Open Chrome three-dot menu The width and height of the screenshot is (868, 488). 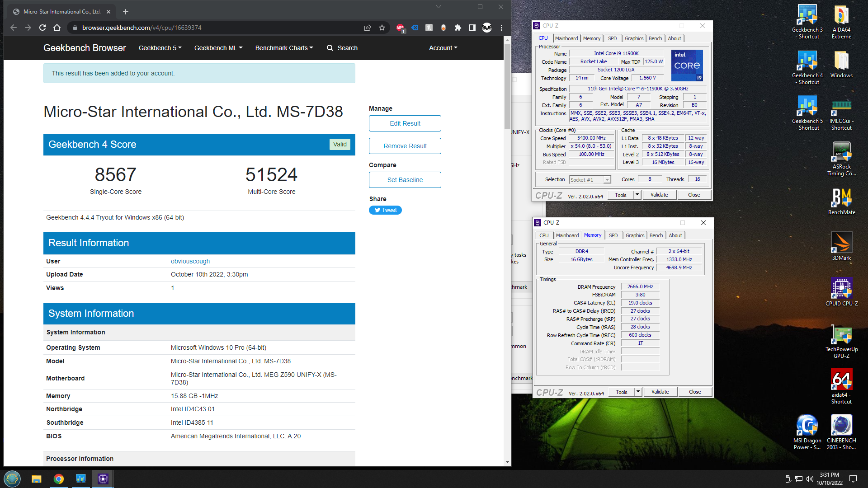(501, 28)
